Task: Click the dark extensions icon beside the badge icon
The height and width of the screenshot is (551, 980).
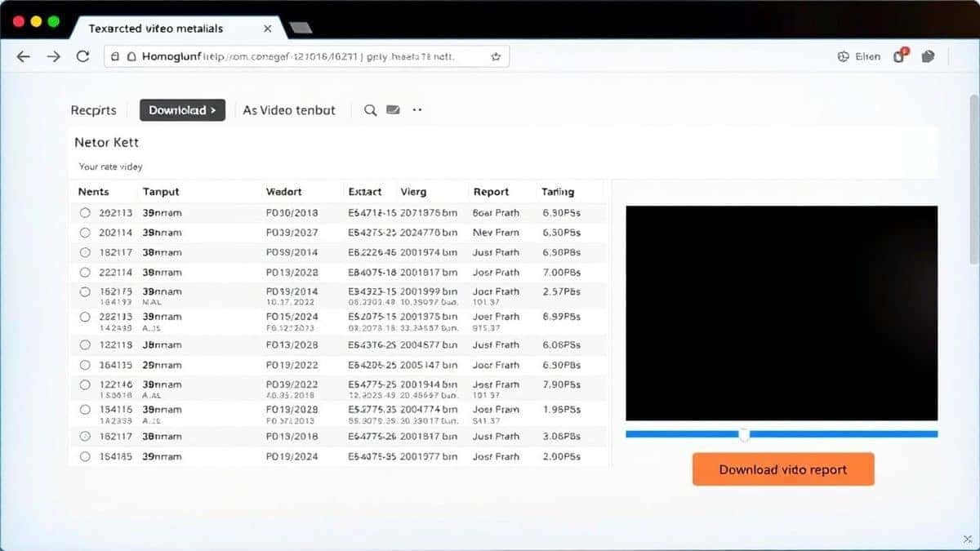Action: tap(928, 56)
